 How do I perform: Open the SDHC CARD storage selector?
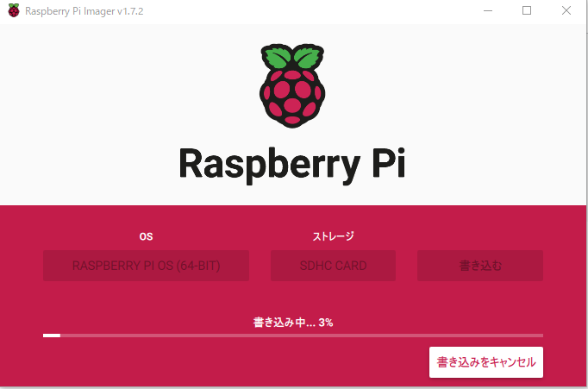pyautogui.click(x=333, y=266)
